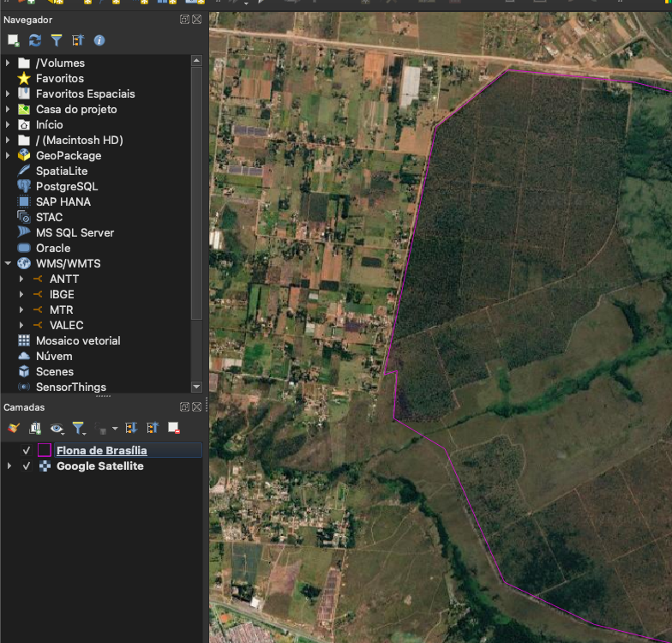Expand the / (Macintosh HD) node
Viewport: 672px width, 643px height.
[7, 141]
